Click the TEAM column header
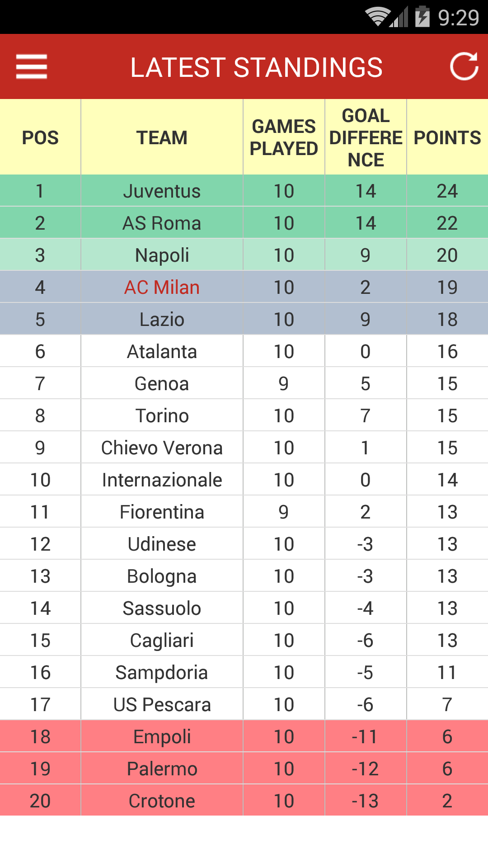Viewport: 488px width, 868px height. (x=162, y=137)
